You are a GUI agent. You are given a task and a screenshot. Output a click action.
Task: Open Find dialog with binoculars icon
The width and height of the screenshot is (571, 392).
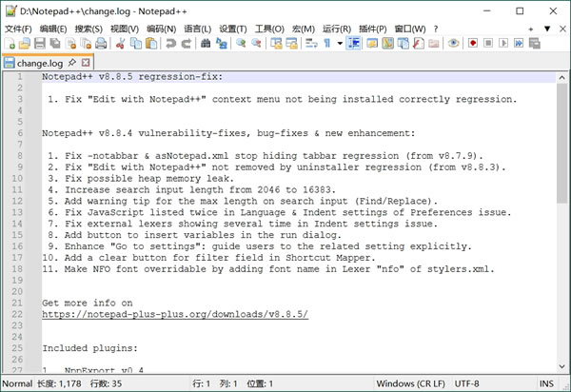(x=206, y=44)
